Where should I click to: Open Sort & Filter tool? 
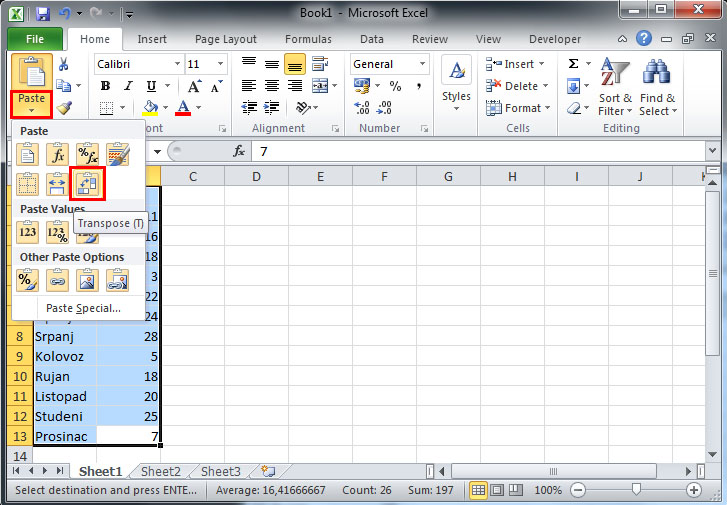pyautogui.click(x=615, y=88)
